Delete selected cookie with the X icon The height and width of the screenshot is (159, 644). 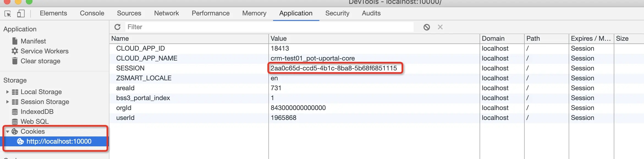tap(440, 27)
